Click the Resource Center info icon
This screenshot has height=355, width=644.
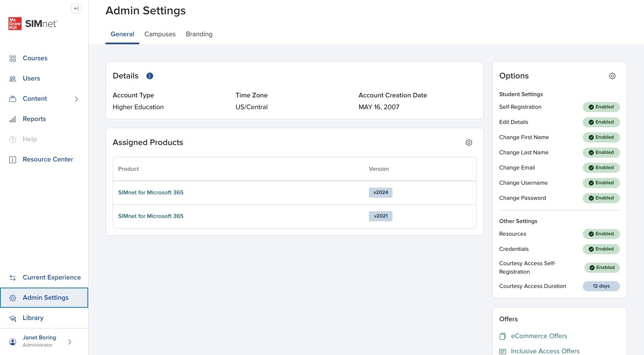pyautogui.click(x=13, y=160)
